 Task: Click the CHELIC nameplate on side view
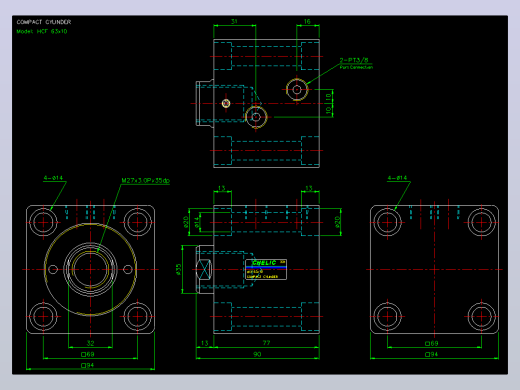[x=266, y=269]
